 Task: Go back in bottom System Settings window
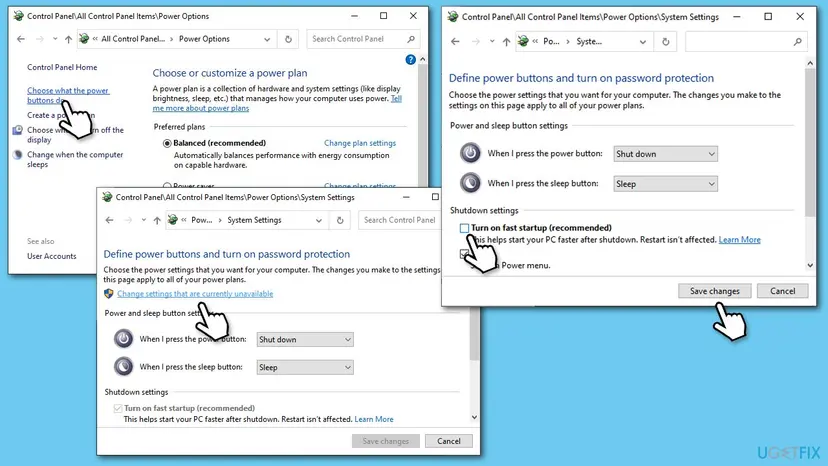(x=109, y=220)
